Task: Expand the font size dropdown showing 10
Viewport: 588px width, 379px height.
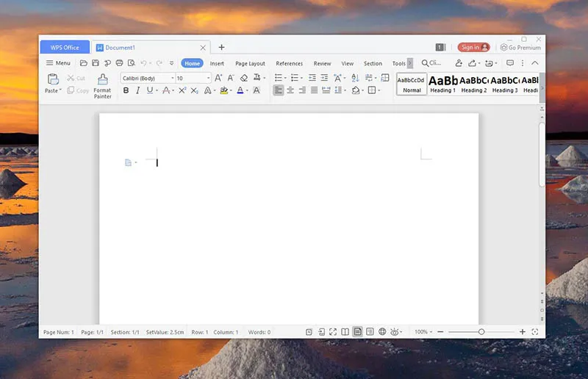Action: [208, 78]
